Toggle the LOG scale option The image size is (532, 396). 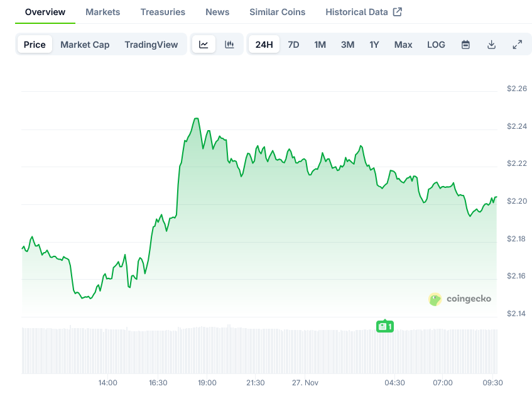(436, 45)
